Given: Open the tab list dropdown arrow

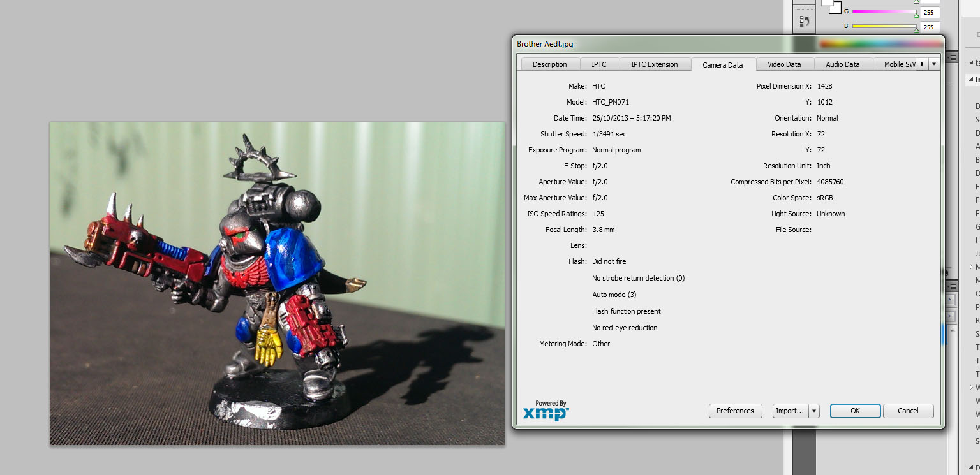Looking at the screenshot, I should pyautogui.click(x=934, y=64).
